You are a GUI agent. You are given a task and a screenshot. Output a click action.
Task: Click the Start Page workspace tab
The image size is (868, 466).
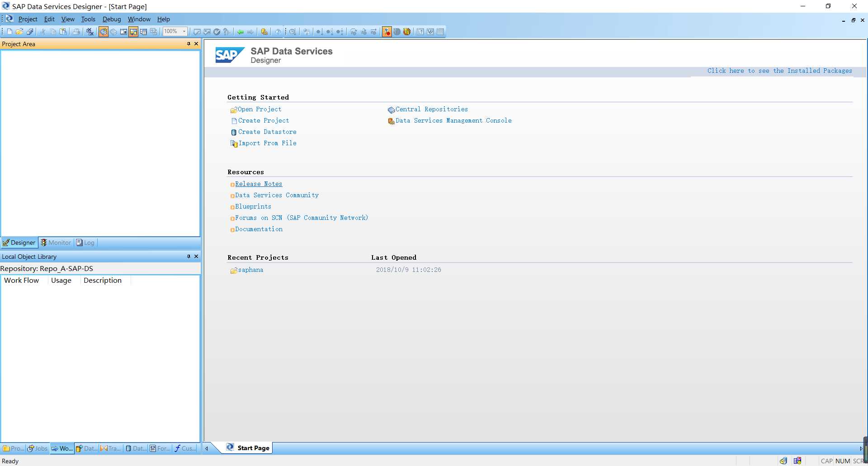(x=248, y=448)
